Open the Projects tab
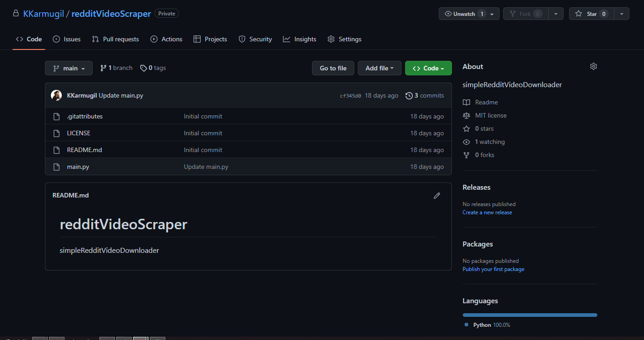 tap(210, 39)
